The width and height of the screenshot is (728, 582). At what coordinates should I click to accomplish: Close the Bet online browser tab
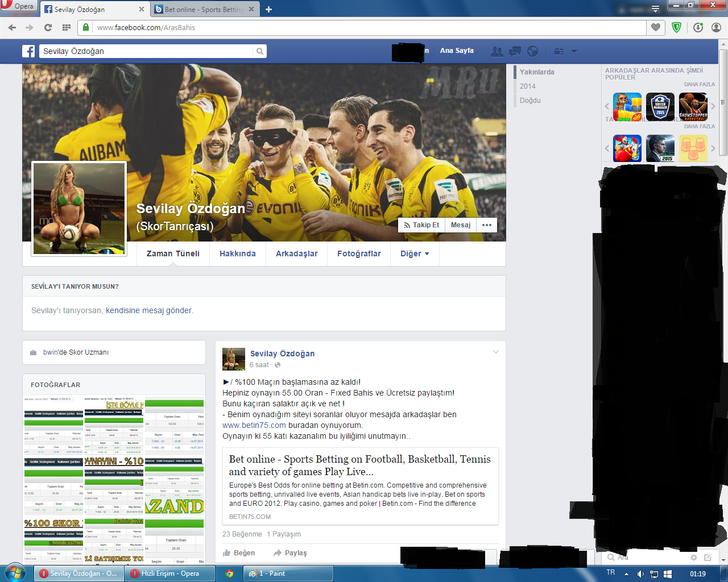pyautogui.click(x=251, y=9)
